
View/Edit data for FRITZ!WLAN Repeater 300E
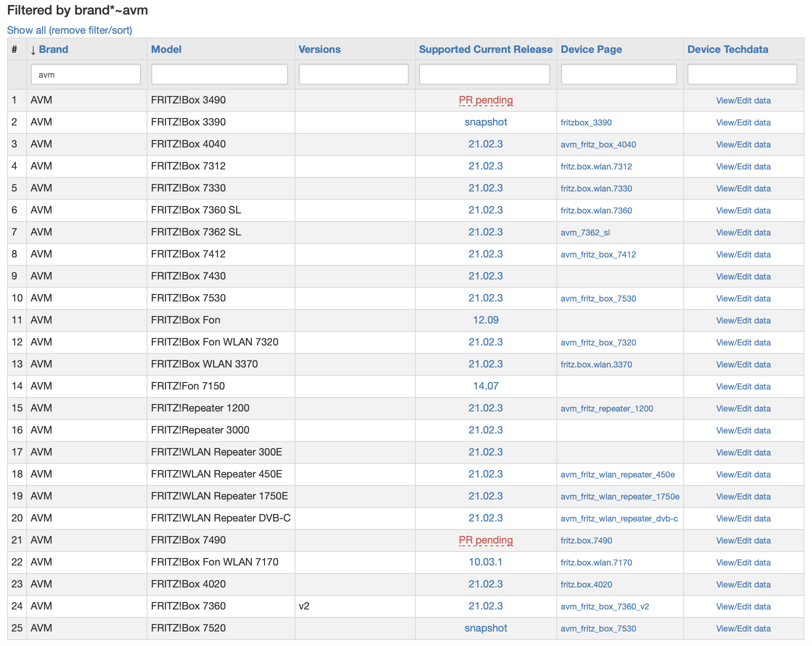(x=743, y=453)
